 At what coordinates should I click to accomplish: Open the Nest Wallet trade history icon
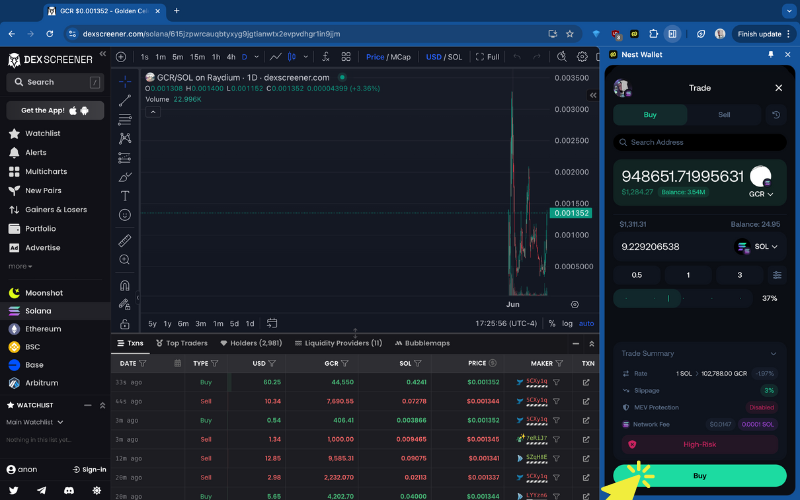[776, 115]
